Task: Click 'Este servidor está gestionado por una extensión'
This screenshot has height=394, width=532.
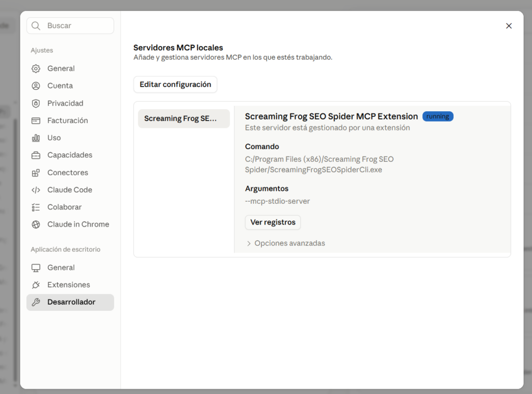Action: (x=327, y=128)
